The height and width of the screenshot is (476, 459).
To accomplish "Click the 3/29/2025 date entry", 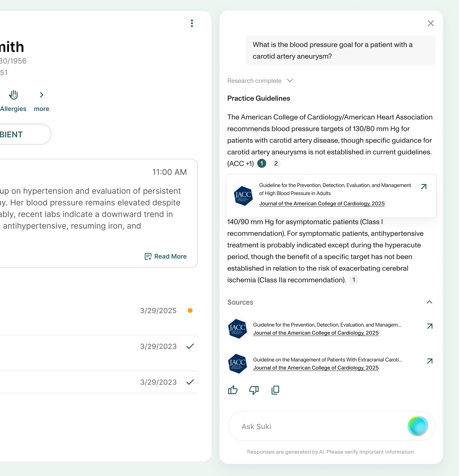I will tap(158, 311).
